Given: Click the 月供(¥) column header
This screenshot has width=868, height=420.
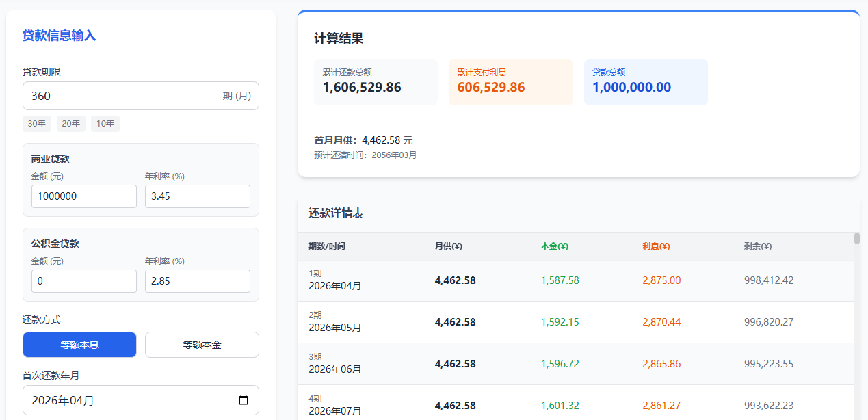Looking at the screenshot, I should 447,246.
